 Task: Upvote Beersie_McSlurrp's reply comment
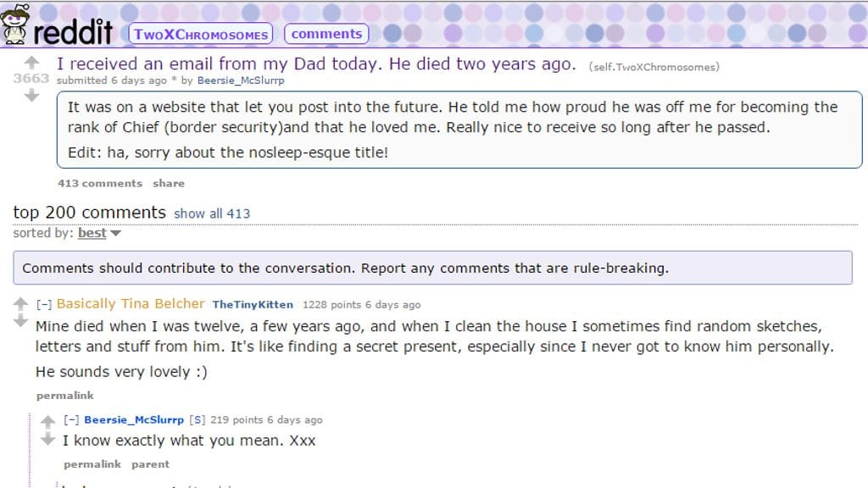click(48, 421)
